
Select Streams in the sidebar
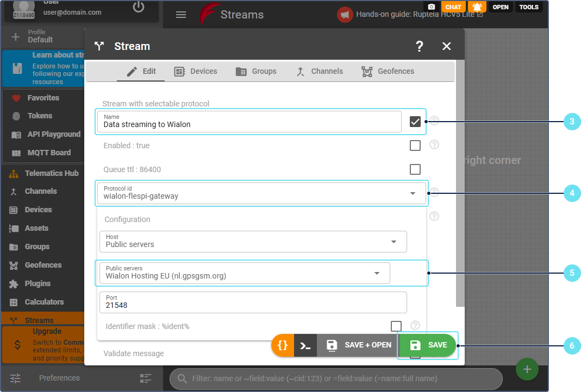pos(43,319)
